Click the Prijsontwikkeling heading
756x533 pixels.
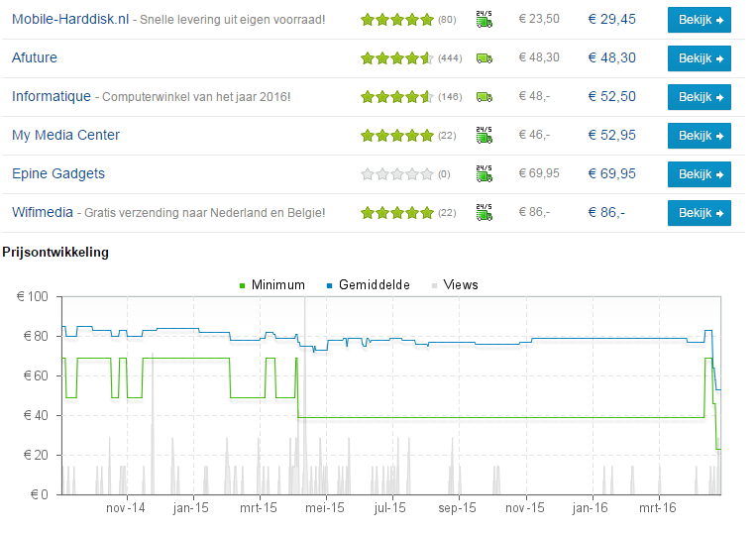(55, 252)
